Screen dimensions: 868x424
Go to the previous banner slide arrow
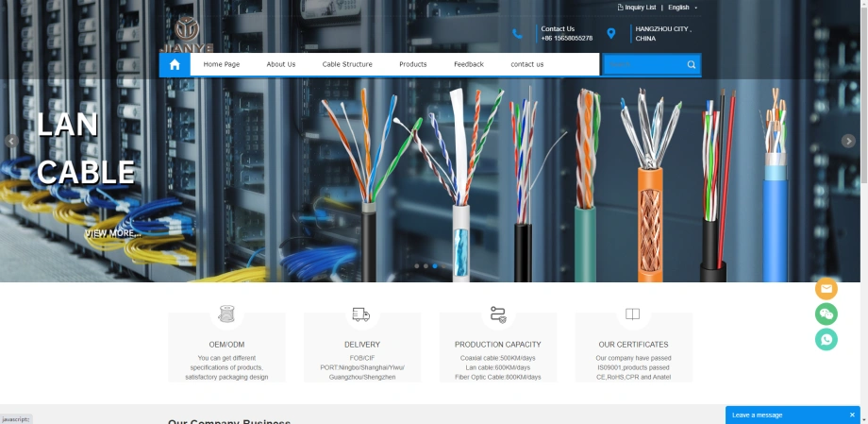click(11, 141)
